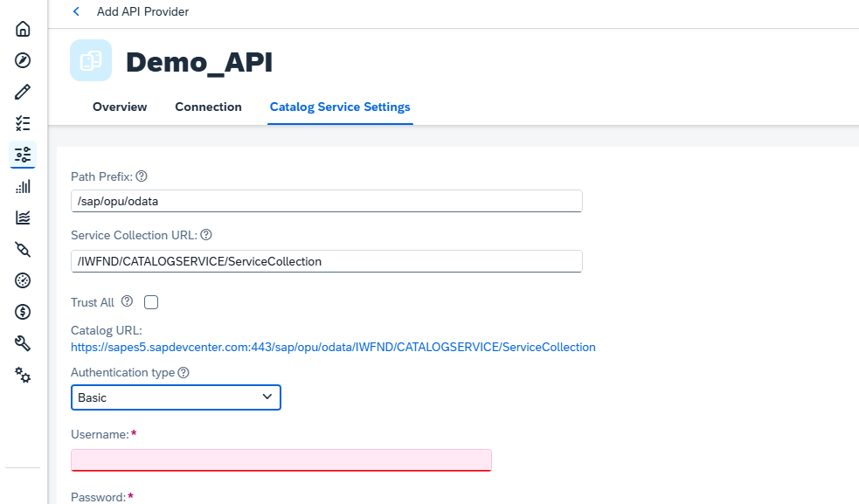Show help for Authentication type

[184, 372]
